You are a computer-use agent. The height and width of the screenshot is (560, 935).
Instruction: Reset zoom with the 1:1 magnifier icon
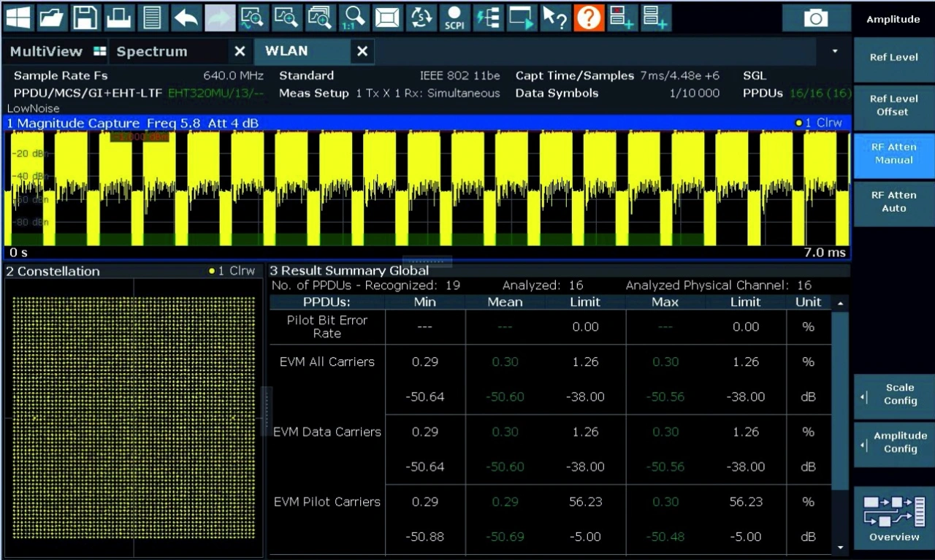coord(354,18)
